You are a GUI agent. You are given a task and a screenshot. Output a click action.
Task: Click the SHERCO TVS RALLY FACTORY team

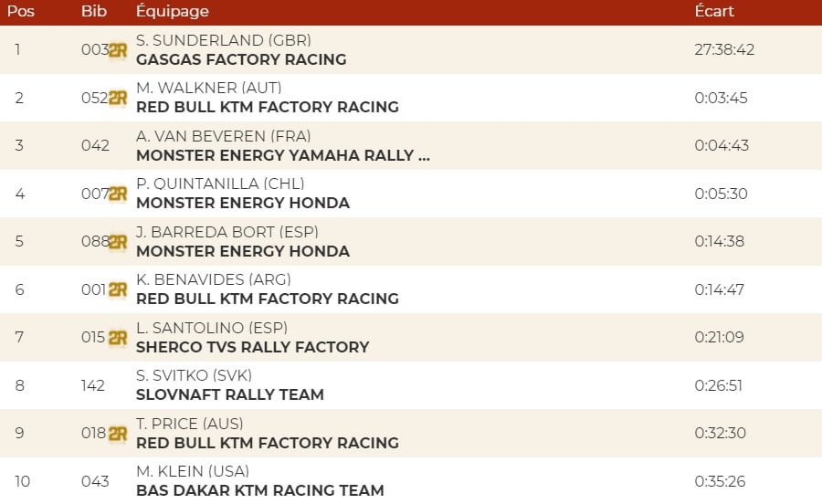(x=252, y=347)
